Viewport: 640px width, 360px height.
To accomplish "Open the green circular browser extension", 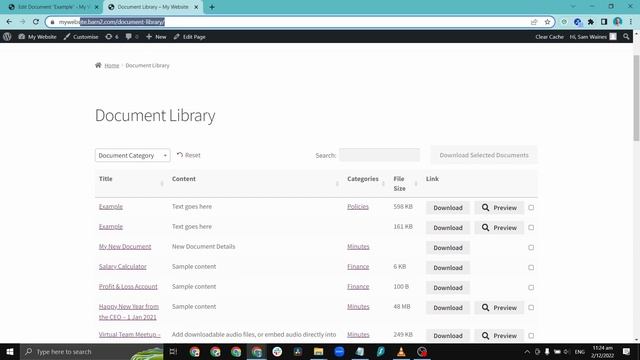I will 564,22.
